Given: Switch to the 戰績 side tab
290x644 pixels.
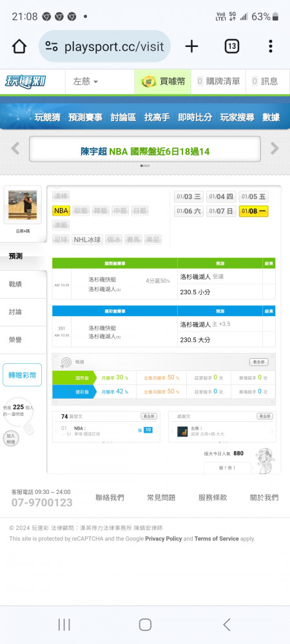Looking at the screenshot, I should [x=23, y=284].
